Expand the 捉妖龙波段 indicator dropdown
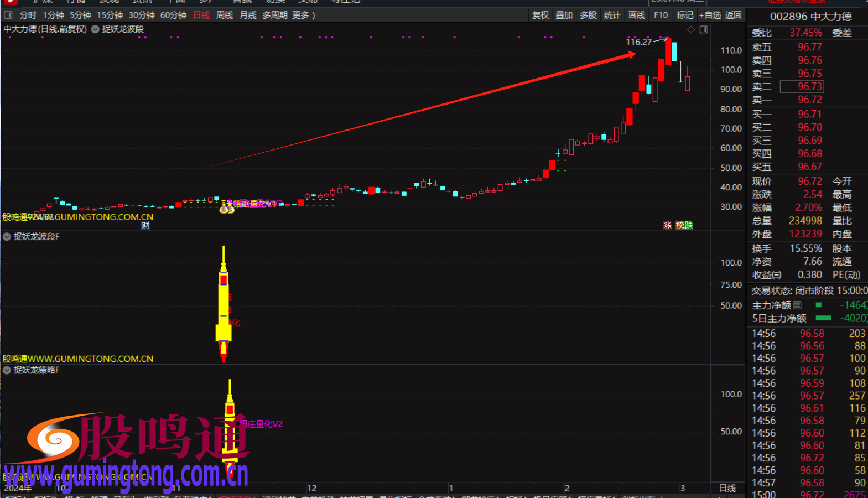 click(x=95, y=29)
